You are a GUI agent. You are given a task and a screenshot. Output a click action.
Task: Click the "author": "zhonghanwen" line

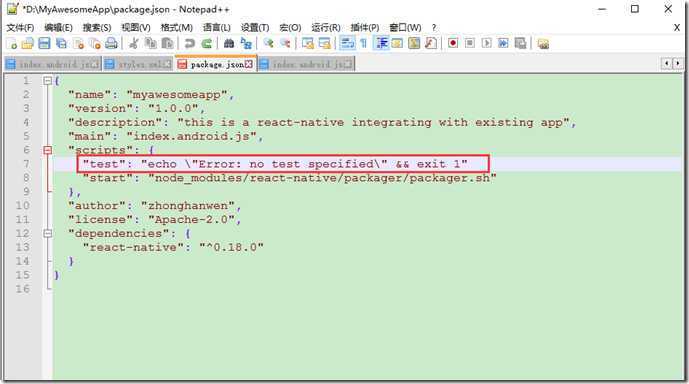[x=155, y=206]
